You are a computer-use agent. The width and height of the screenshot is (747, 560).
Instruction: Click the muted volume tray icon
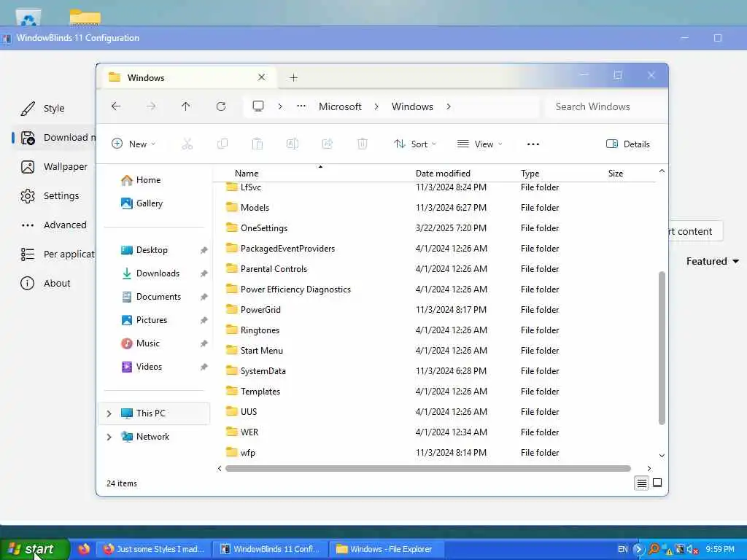coord(692,550)
